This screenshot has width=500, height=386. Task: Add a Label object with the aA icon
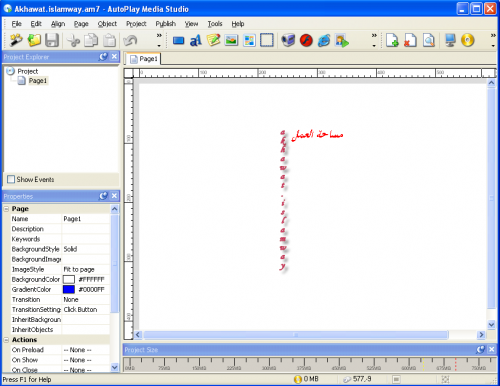tap(196, 41)
